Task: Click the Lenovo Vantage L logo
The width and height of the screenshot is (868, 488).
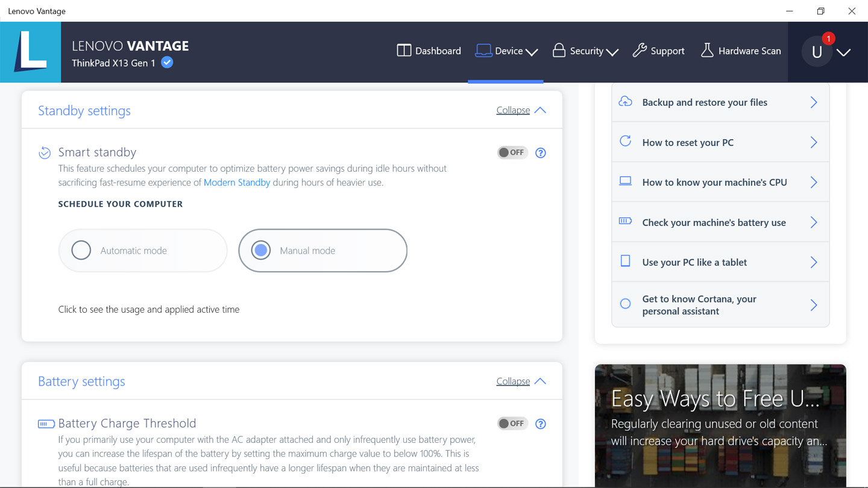Action: point(30,52)
